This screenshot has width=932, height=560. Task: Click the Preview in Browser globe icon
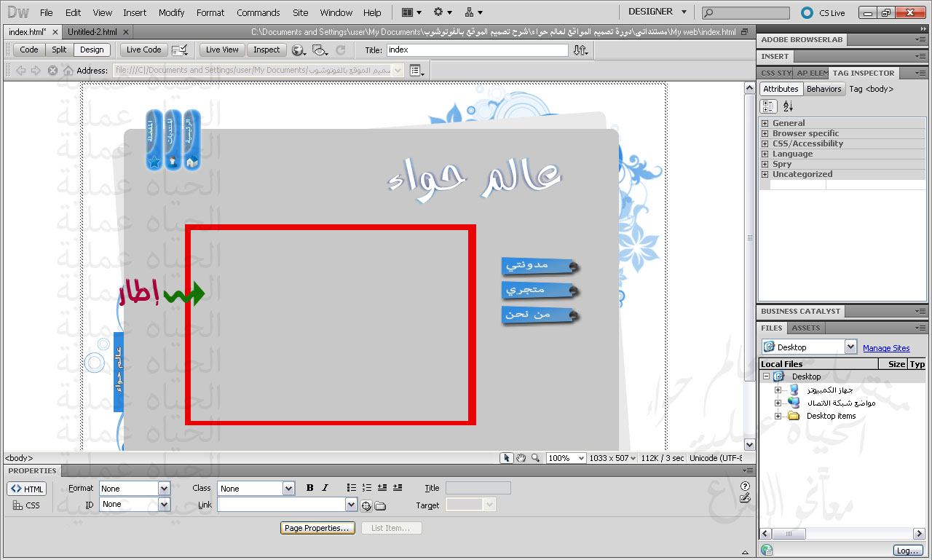coord(298,50)
